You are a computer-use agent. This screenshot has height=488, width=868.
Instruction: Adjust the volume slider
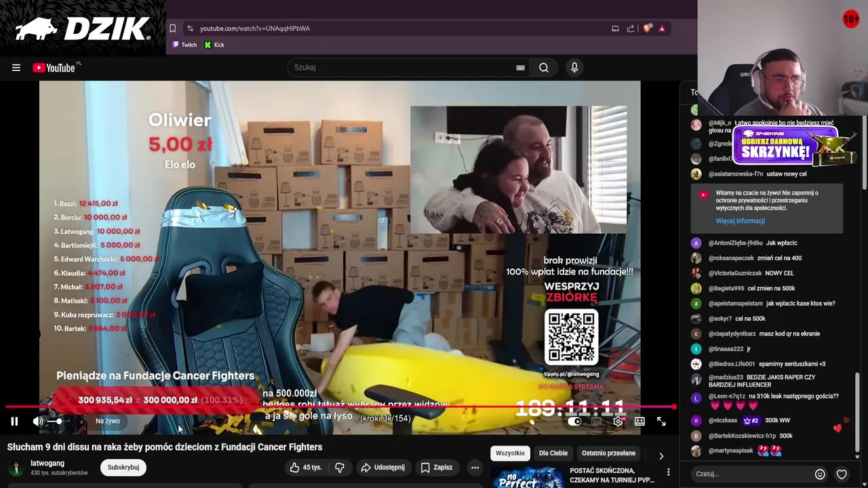(x=56, y=421)
